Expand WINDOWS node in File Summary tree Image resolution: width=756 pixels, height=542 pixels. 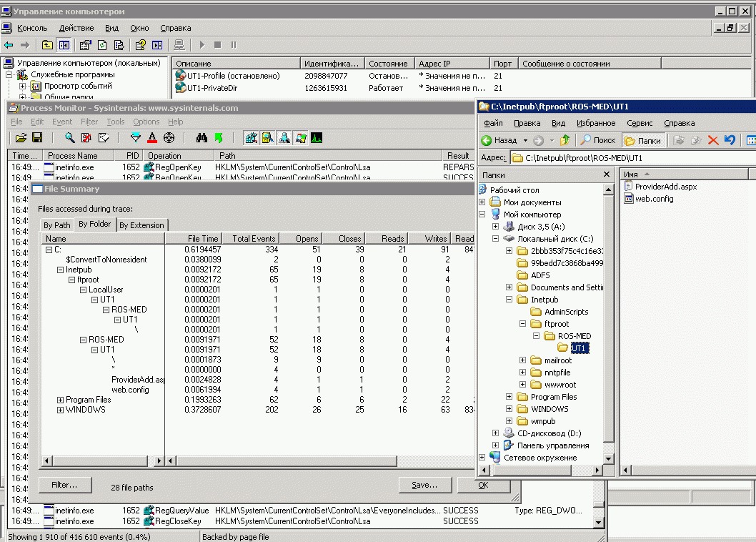pos(60,410)
